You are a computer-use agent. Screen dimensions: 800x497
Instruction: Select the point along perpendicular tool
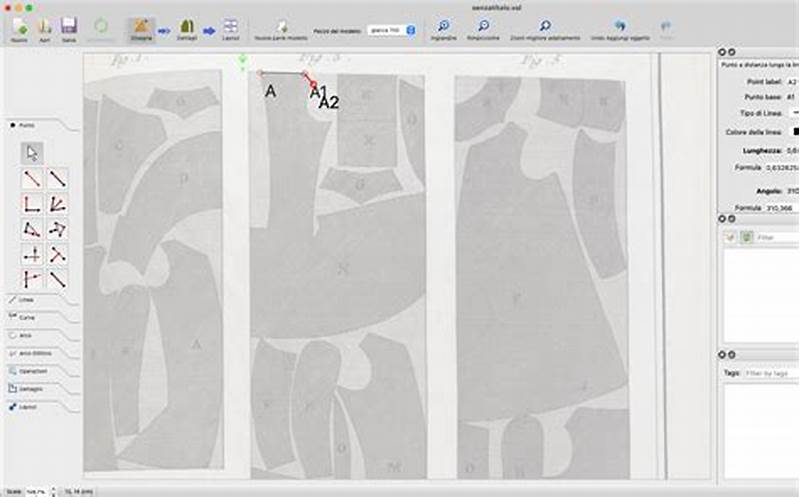(x=32, y=204)
